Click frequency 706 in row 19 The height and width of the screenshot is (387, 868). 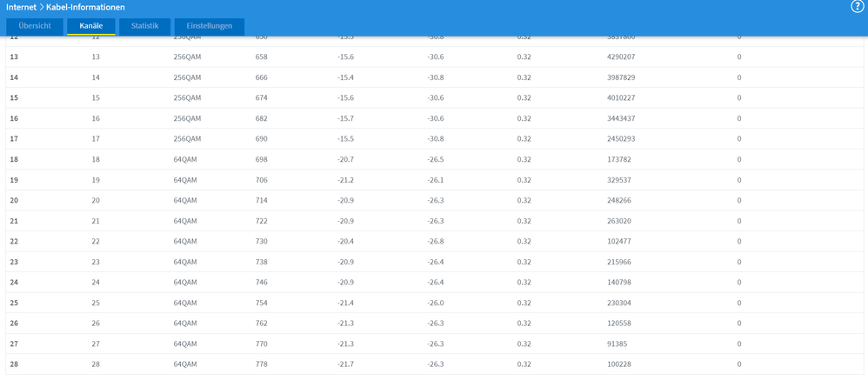(x=261, y=180)
